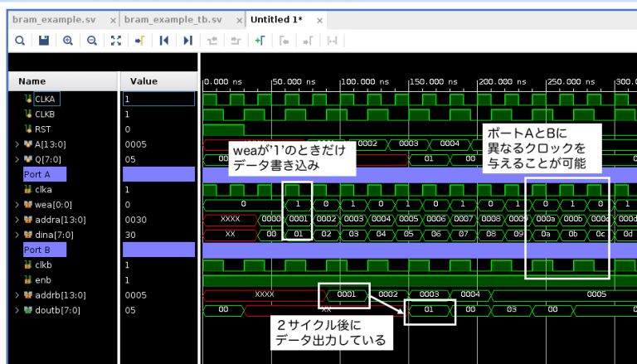Click the Search magnifier icon in waveform toolbar
This screenshot has height=364, width=637.
point(20,40)
